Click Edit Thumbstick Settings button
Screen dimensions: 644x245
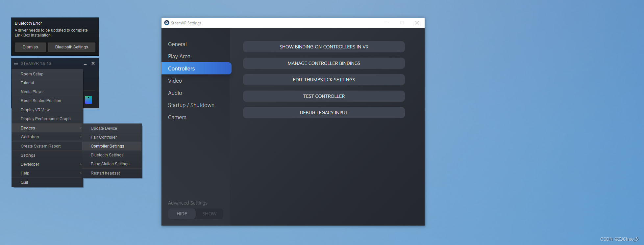(324, 80)
